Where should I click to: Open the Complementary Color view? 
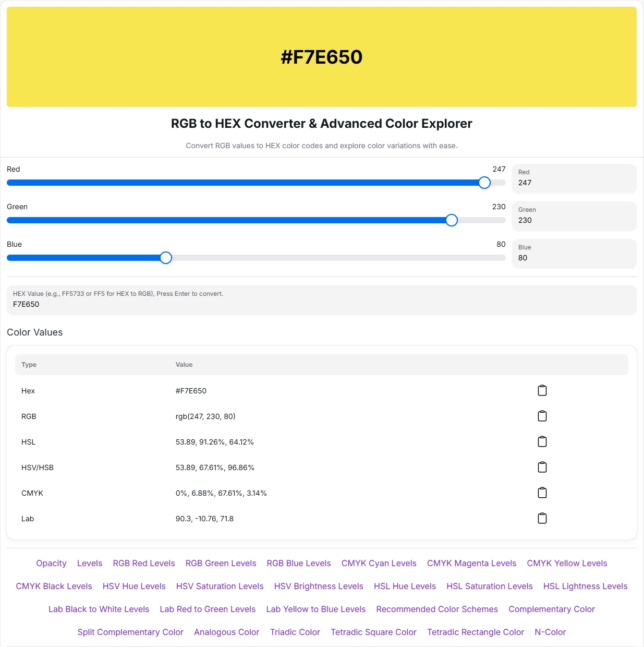tap(552, 609)
